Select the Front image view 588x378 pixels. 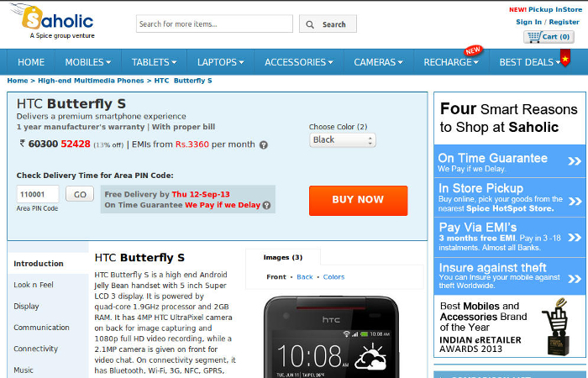pyautogui.click(x=276, y=277)
